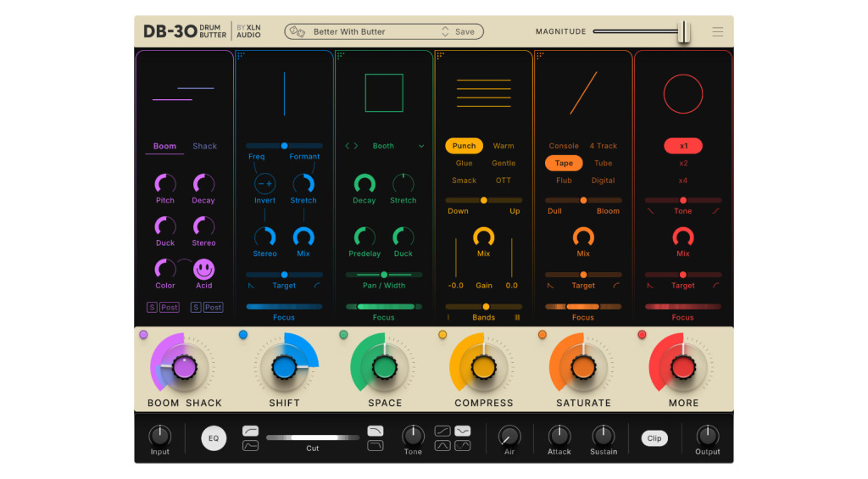The image size is (868, 479).
Task: Click the Acid smiley face icon
Action: click(203, 269)
